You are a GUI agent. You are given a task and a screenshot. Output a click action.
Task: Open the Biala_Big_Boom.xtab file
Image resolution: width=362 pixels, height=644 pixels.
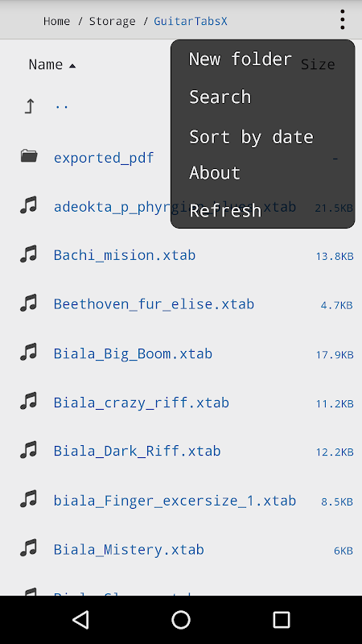[x=133, y=353]
